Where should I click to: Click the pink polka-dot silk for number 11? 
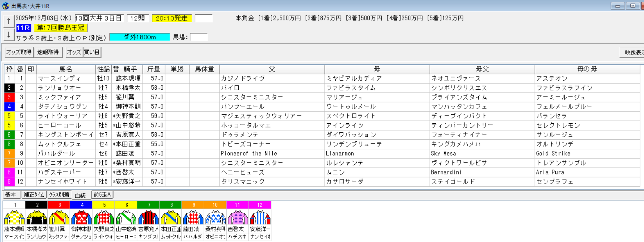238,217
